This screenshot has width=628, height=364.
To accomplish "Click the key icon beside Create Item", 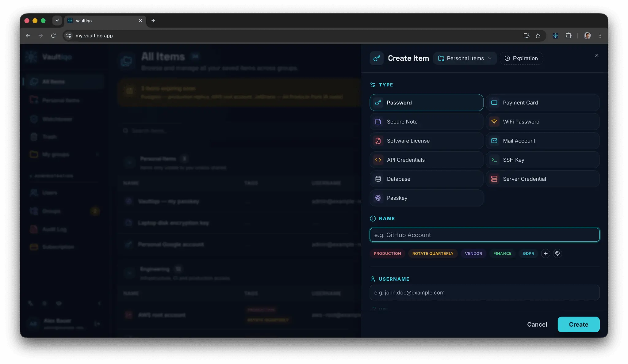I will point(377,58).
